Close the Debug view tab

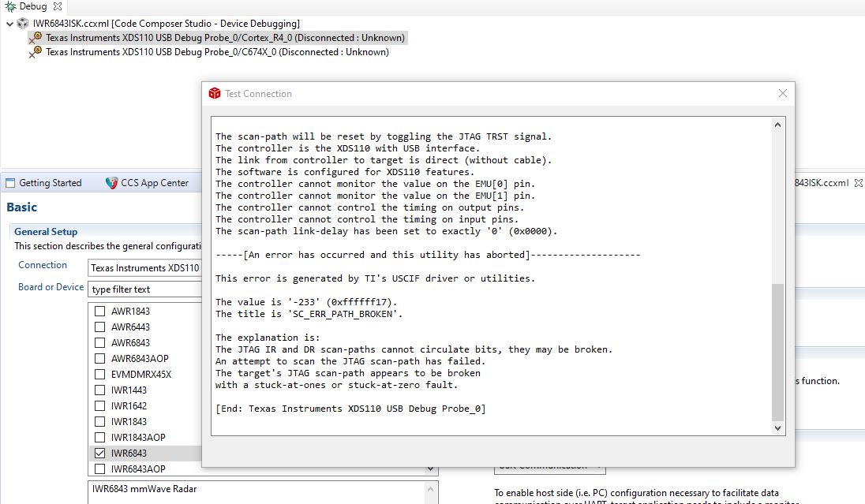(58, 6)
